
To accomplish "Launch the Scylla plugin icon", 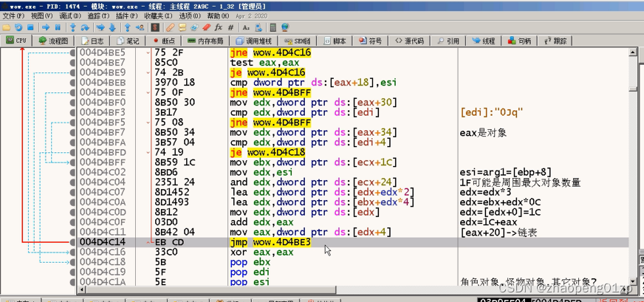I will (155, 27).
